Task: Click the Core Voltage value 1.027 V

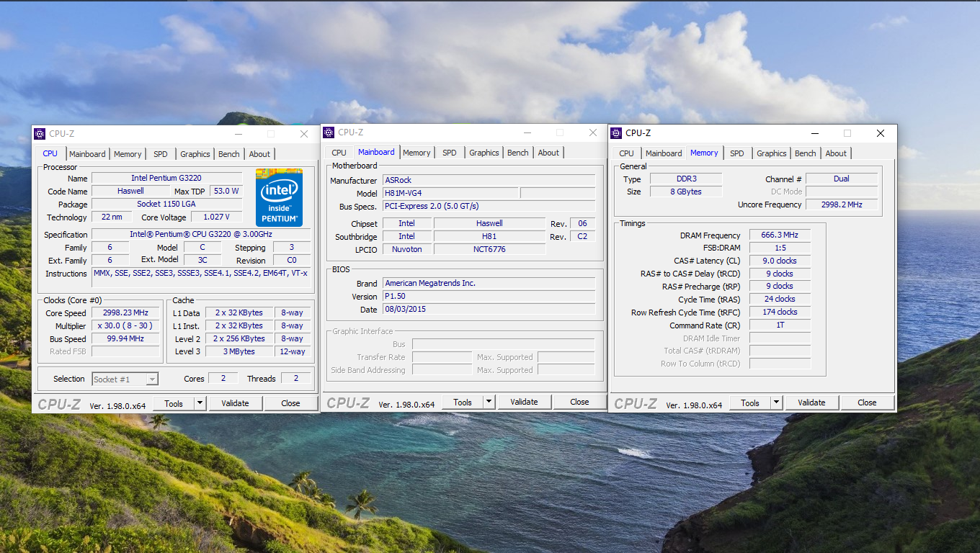Action: pyautogui.click(x=216, y=217)
